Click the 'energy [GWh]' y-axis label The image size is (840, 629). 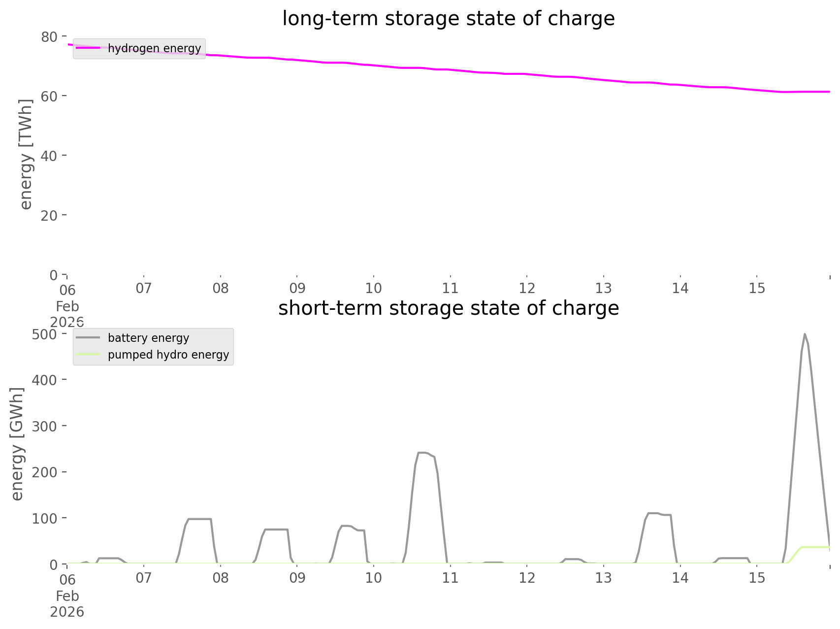17,444
